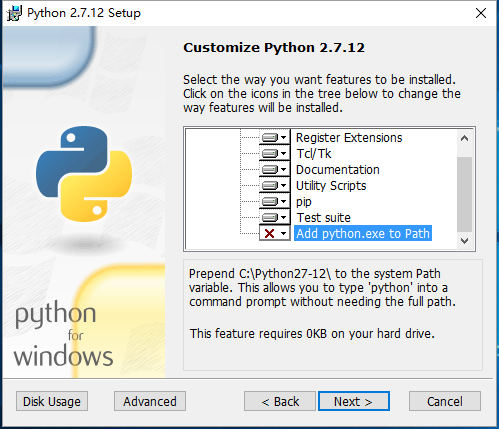499x429 pixels.
Task: Close the Python 2.7.12 Setup window
Action: pyautogui.click(x=481, y=13)
